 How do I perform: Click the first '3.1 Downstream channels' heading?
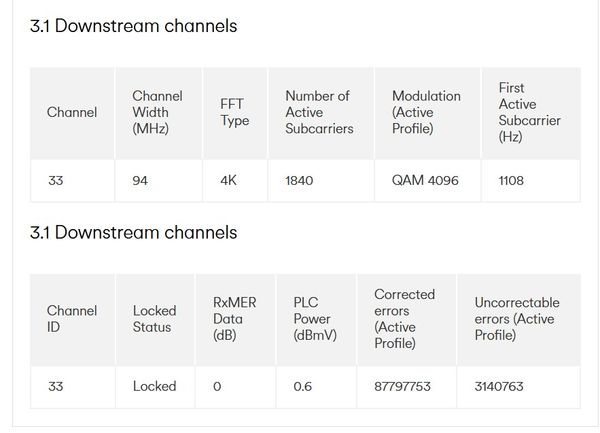click(x=134, y=27)
